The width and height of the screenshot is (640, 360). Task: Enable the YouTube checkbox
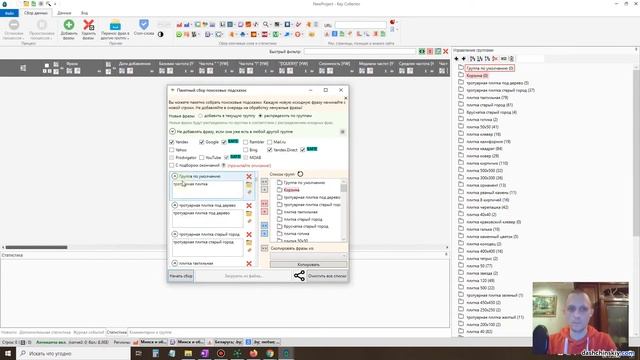(x=202, y=158)
